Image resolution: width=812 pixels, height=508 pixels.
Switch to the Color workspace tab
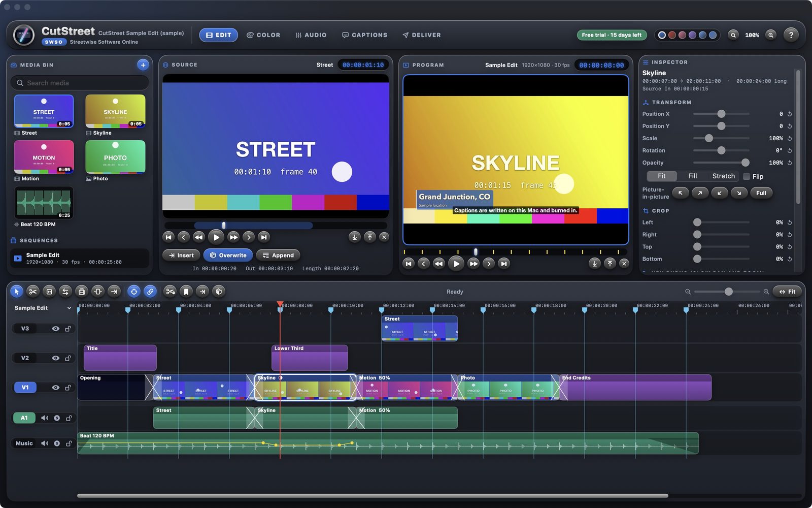tap(263, 35)
